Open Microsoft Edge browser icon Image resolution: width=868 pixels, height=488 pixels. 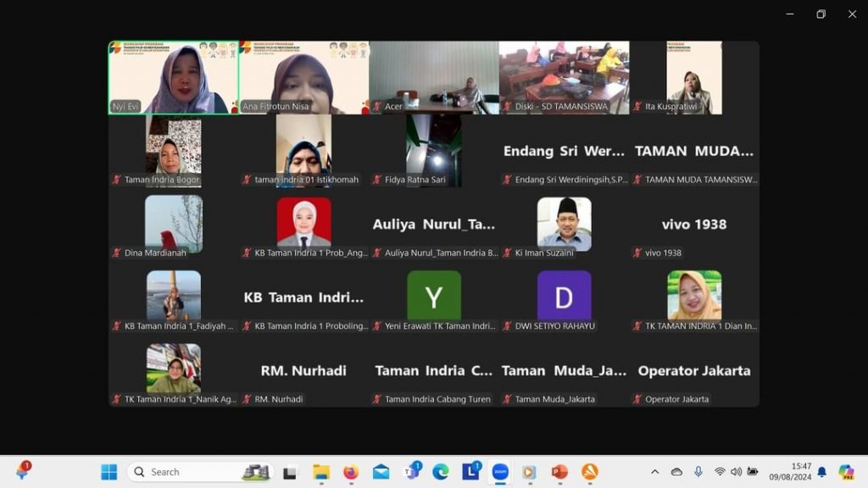pyautogui.click(x=440, y=472)
